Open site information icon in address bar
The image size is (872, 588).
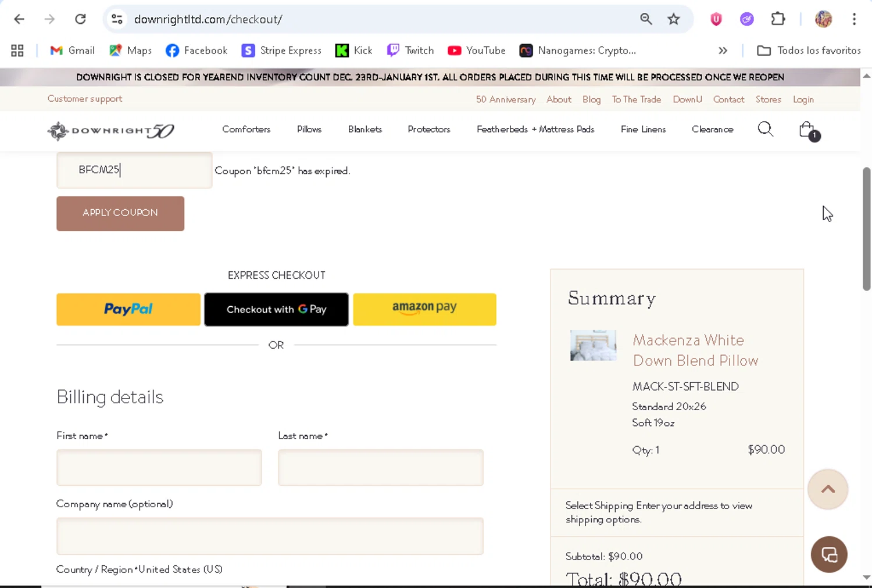[x=117, y=19]
